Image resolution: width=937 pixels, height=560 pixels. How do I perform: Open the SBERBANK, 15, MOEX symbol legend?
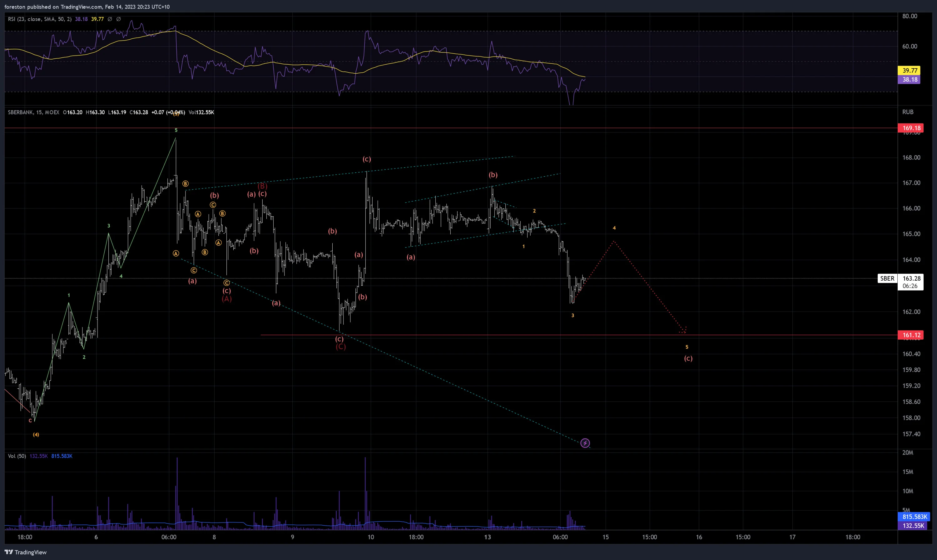(34, 112)
